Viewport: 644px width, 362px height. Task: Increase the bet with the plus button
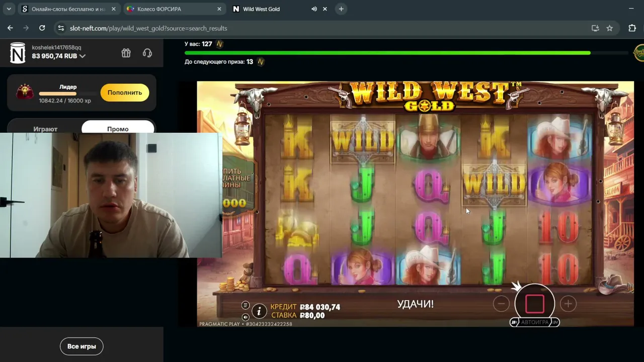[568, 303]
